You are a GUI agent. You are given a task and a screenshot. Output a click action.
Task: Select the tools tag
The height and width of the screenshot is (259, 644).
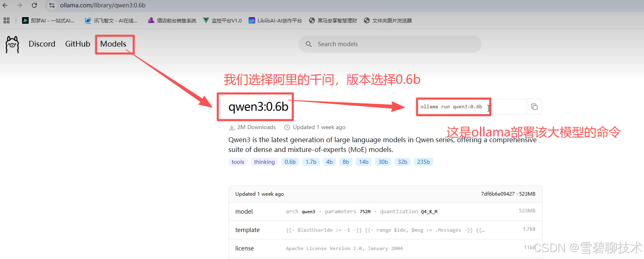pos(238,162)
